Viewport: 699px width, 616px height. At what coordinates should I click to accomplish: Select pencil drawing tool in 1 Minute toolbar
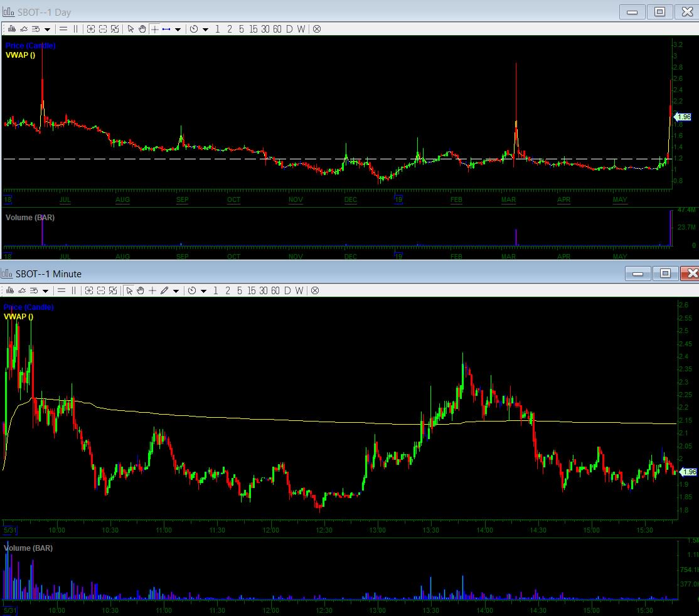tap(164, 290)
